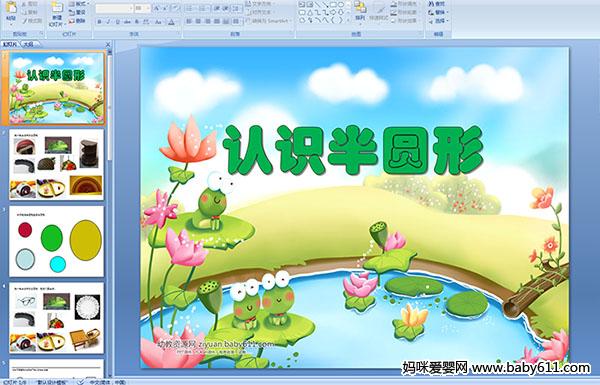Click the New Slide (新建幻灯片) icon
The image size is (600, 385).
coord(57,7)
